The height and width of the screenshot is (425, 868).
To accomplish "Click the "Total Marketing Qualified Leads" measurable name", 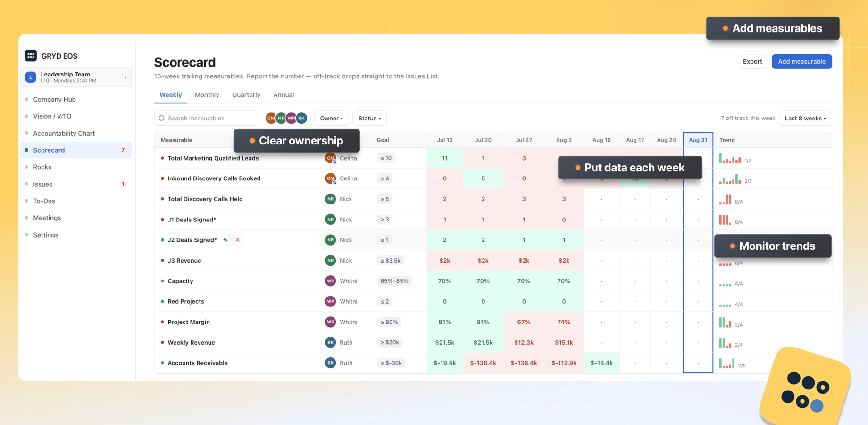I will tap(213, 158).
